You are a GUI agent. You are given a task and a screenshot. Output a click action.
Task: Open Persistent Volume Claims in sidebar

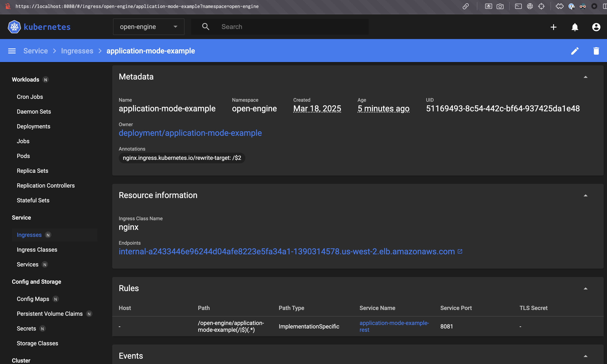(x=50, y=314)
